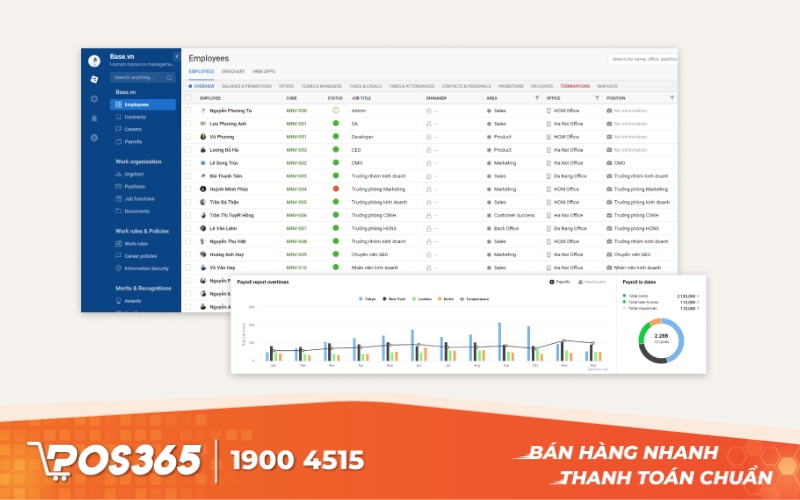Check the box for Nguyễn Phương Tú
This screenshot has width=800, height=500.
(x=188, y=111)
